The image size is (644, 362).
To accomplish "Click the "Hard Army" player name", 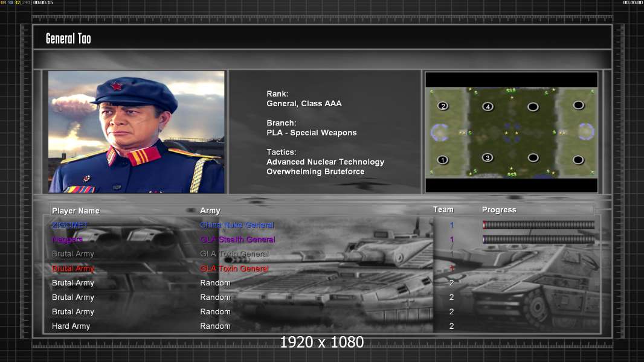I will click(71, 326).
